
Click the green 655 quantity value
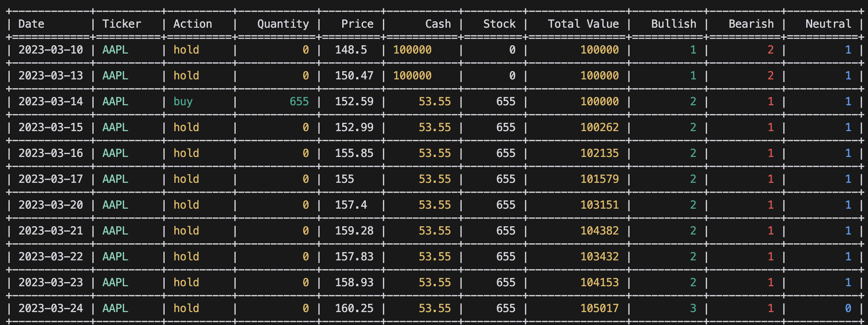[x=299, y=102]
